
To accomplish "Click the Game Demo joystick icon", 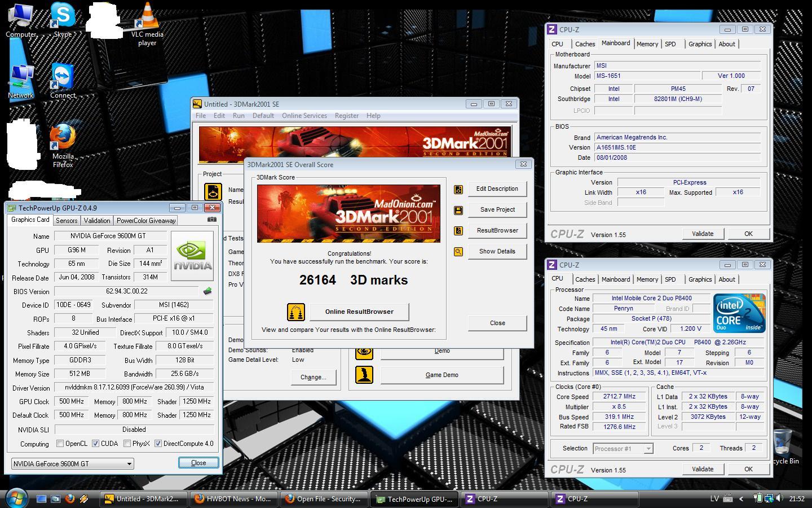I will [x=364, y=375].
